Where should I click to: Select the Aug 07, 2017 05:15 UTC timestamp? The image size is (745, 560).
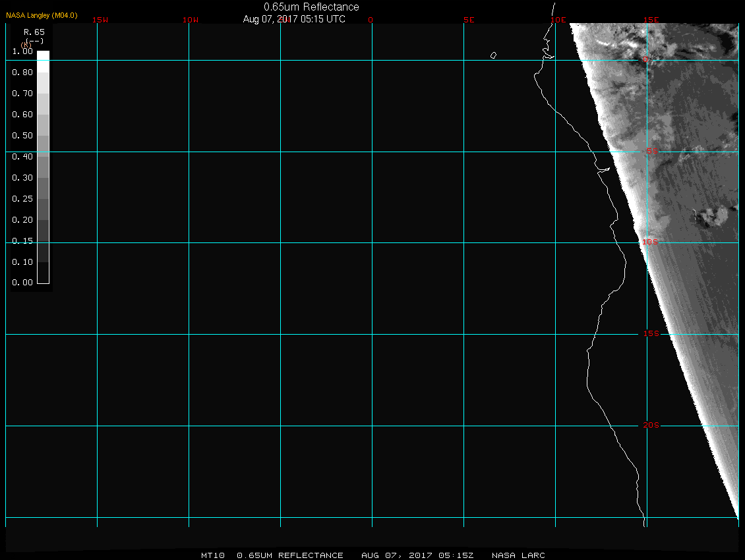click(294, 19)
